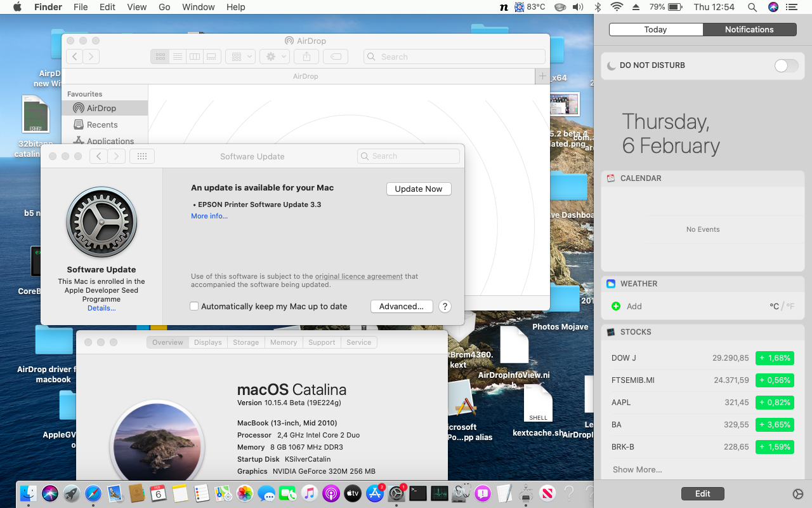812x508 pixels.
Task: Open Spotlight search magnifier in menu bar
Action: (x=752, y=7)
